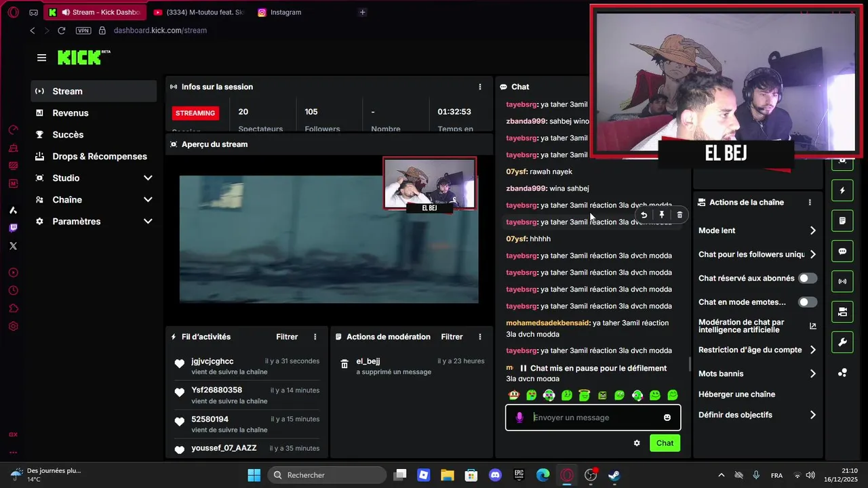Open the Kick hamburger menu

pyautogui.click(x=42, y=58)
